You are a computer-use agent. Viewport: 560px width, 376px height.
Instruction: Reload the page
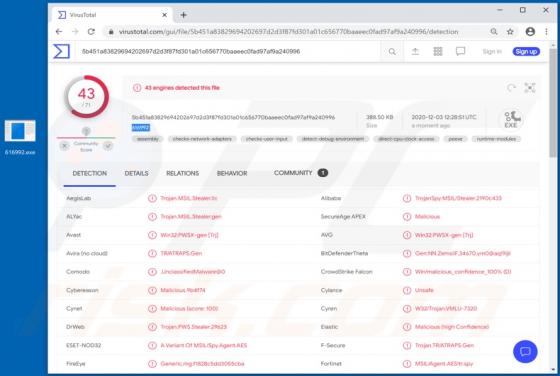pos(91,32)
